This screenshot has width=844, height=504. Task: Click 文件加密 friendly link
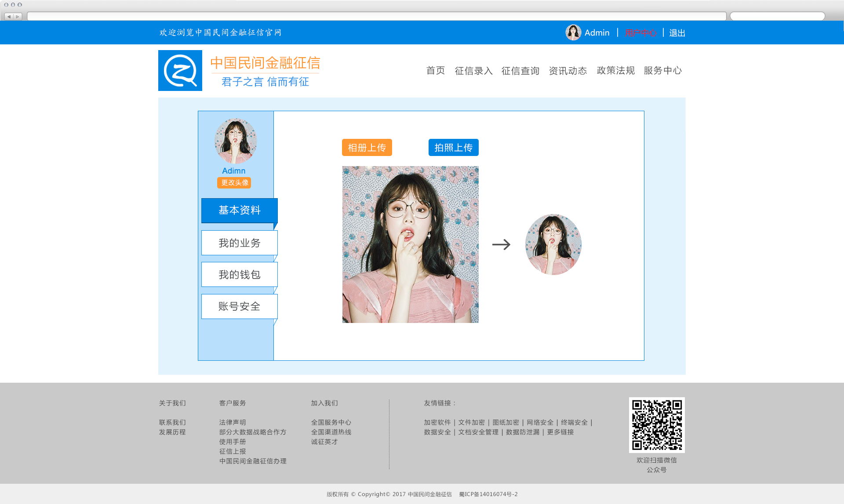[x=472, y=422]
